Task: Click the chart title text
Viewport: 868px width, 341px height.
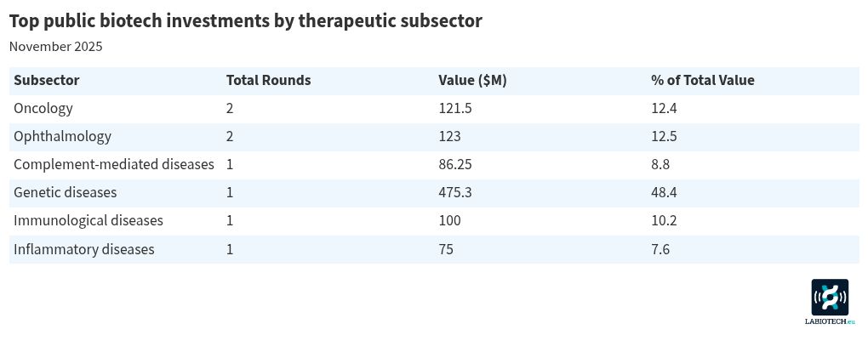Action: pos(246,21)
